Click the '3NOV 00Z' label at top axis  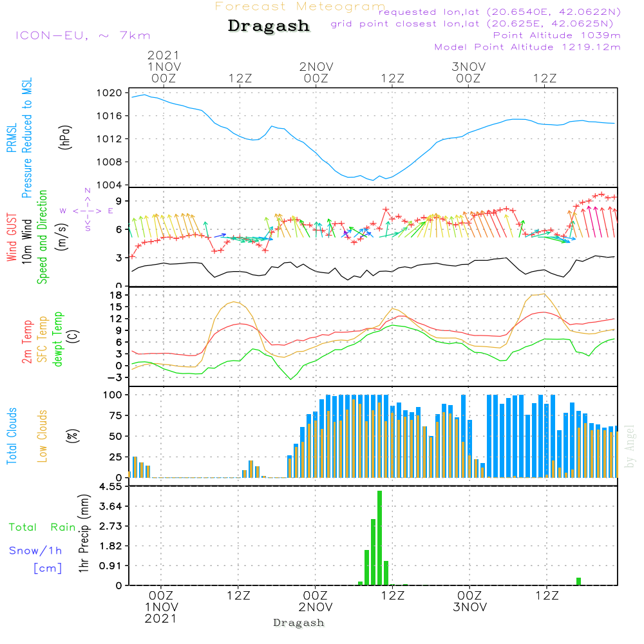click(469, 72)
